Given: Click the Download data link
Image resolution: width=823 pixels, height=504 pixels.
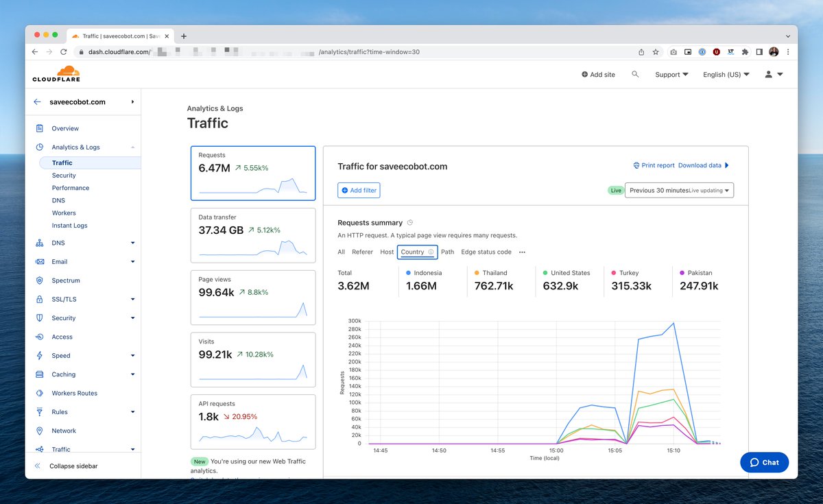Looking at the screenshot, I should (x=704, y=165).
